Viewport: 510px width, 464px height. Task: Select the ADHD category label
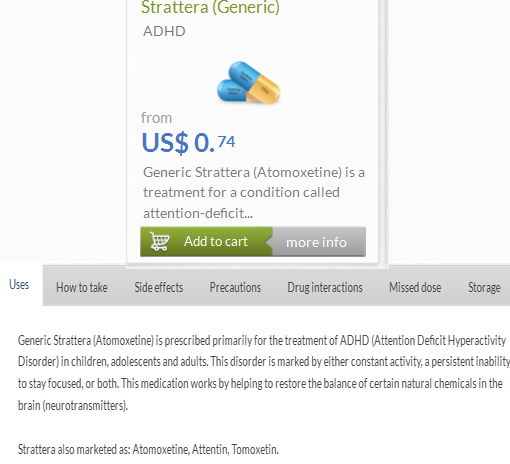pos(164,31)
